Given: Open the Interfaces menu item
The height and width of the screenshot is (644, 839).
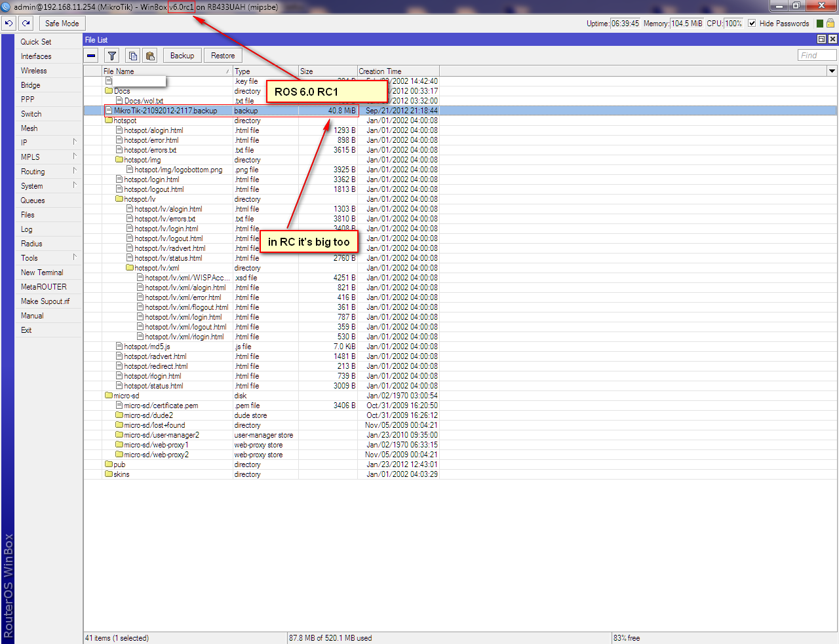Looking at the screenshot, I should pyautogui.click(x=36, y=56).
